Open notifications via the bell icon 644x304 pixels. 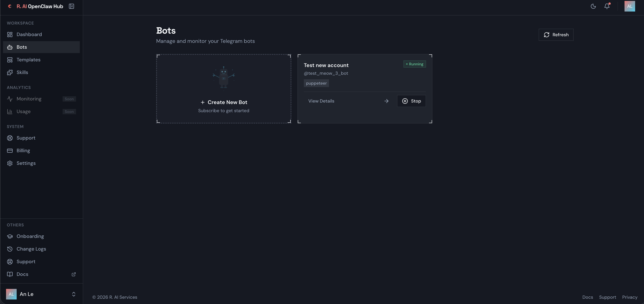pos(607,6)
